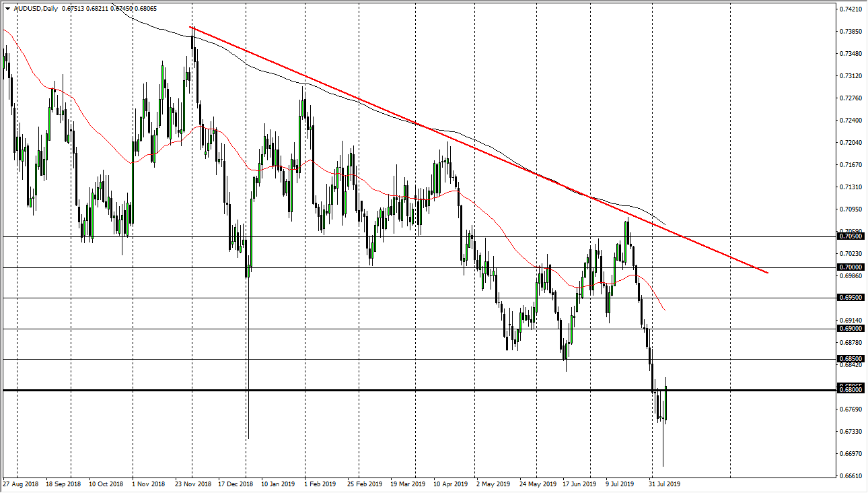Click the highlighted 0.68000 price tag
The width and height of the screenshot is (868, 493).
click(849, 389)
